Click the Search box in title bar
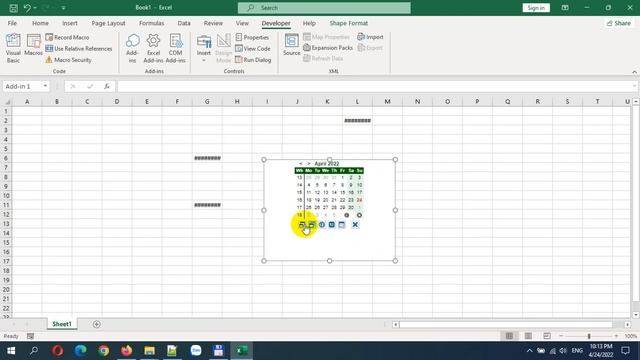The height and width of the screenshot is (360, 640). pyautogui.click(x=324, y=8)
